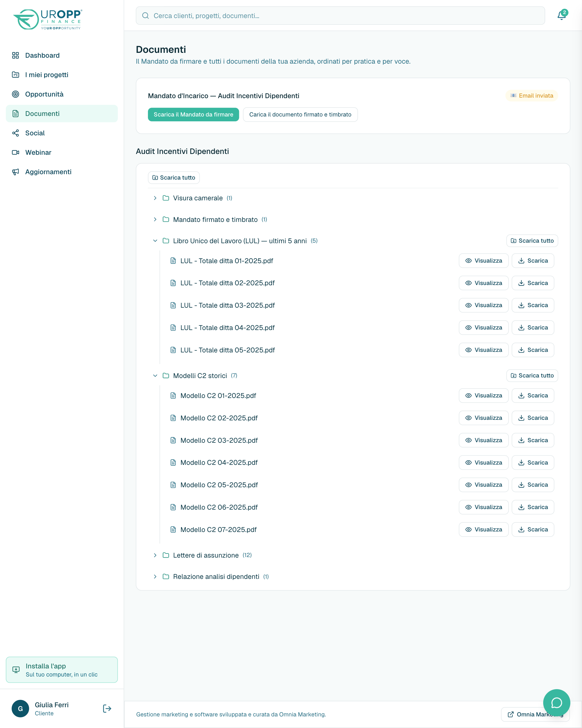This screenshot has height=728, width=582.
Task: Click the folder icon of Visura camerale
Action: (x=166, y=198)
